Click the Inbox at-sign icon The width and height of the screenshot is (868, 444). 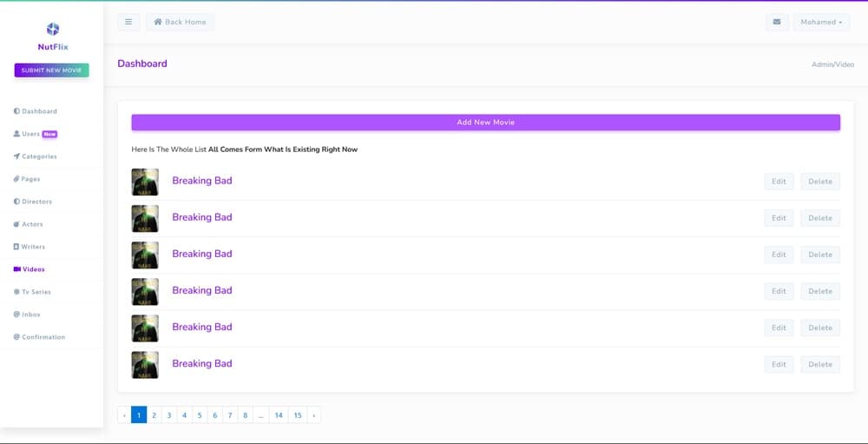tap(16, 315)
